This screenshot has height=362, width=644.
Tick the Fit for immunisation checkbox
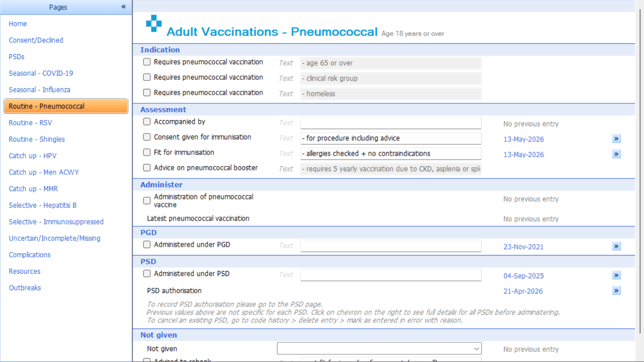point(147,152)
